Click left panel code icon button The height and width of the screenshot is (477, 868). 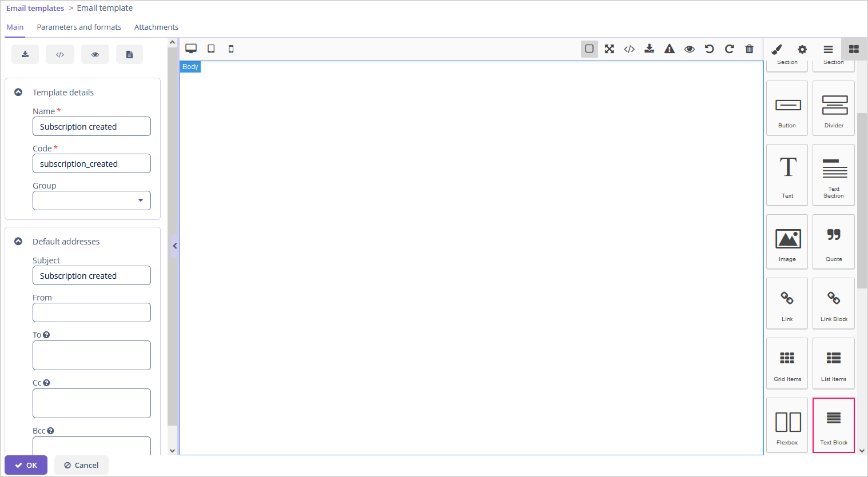click(60, 54)
